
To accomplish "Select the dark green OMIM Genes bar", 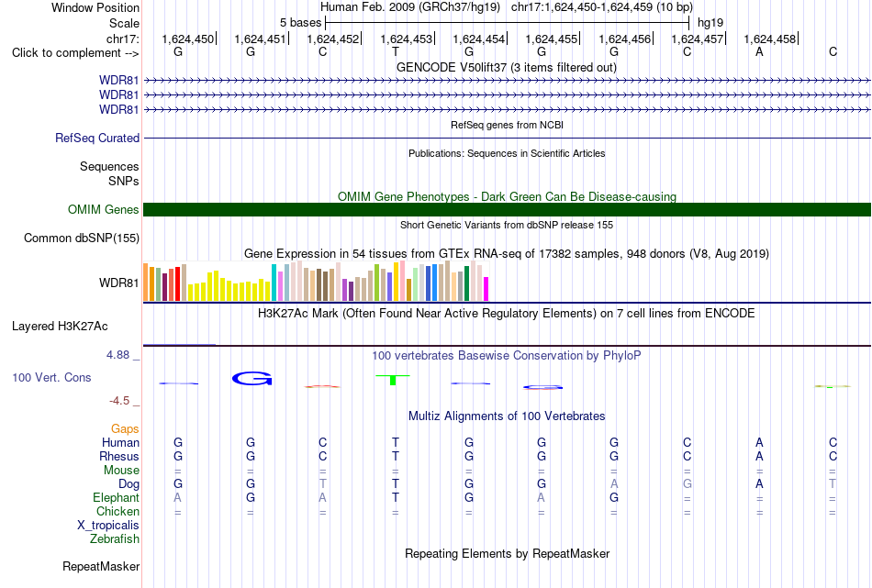I will (507, 209).
